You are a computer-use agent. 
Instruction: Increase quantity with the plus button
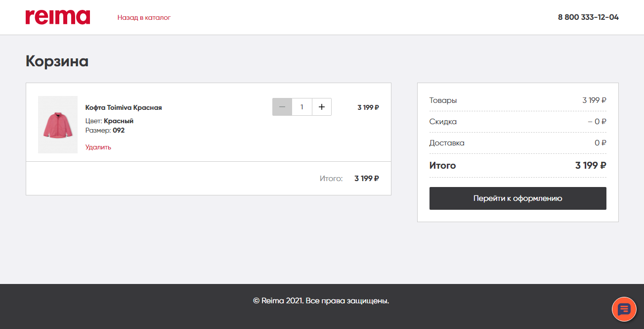[322, 107]
